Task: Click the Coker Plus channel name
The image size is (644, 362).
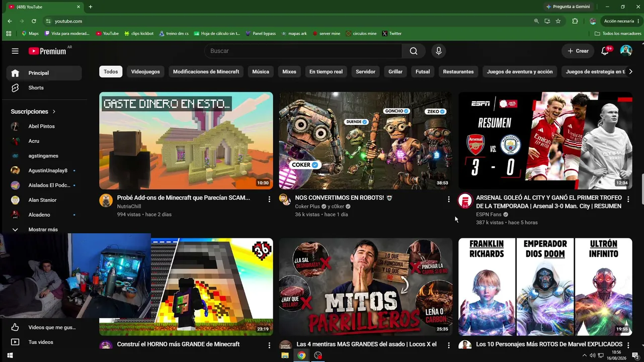Action: pos(307,207)
